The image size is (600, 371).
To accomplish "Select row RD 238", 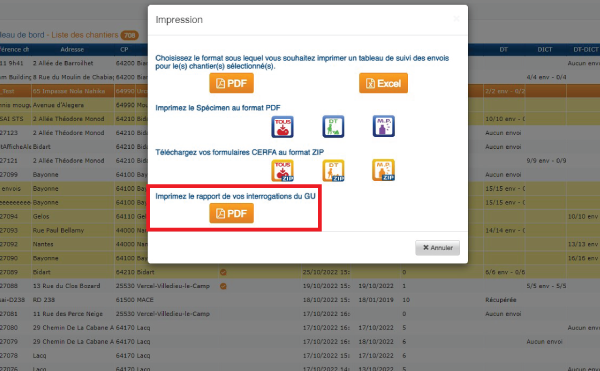I will click(44, 299).
